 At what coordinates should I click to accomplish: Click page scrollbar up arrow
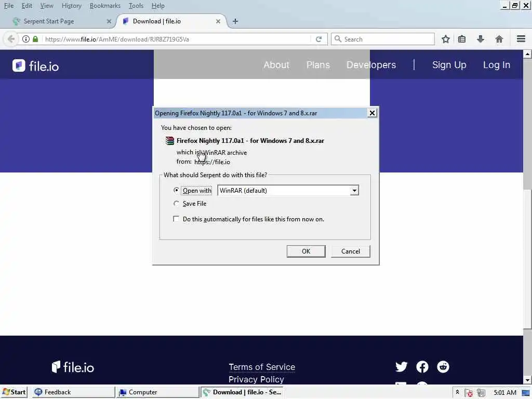(x=527, y=54)
